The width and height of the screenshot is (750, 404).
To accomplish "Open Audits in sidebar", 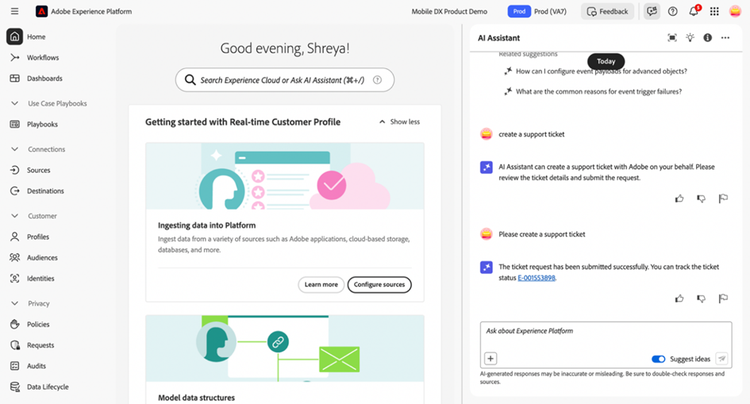I will click(28, 366).
